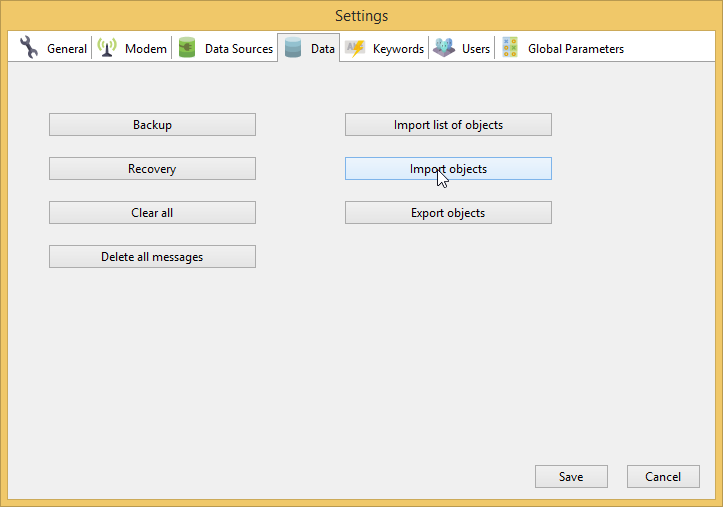Screen dimensions: 723x507
Task: Click the Import objects button
Action: (448, 169)
